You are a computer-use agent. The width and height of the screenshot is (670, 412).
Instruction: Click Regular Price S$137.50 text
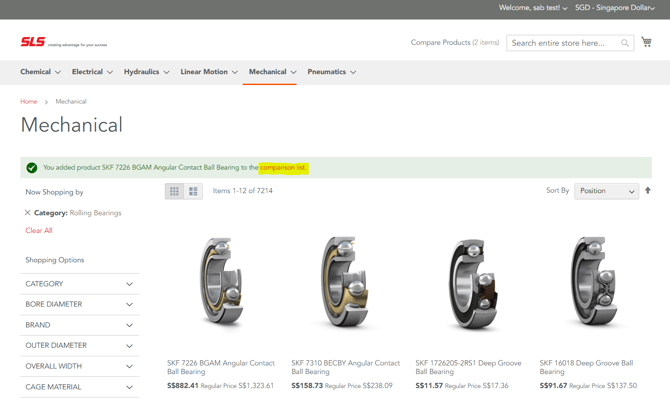coord(603,386)
